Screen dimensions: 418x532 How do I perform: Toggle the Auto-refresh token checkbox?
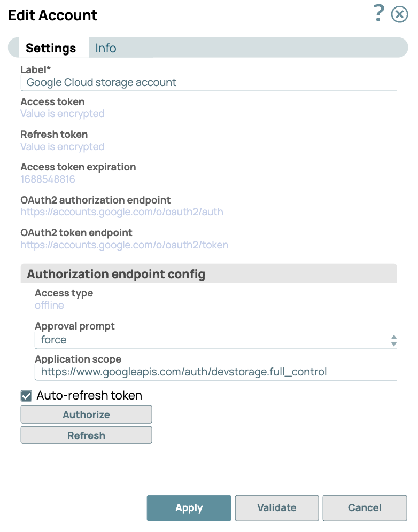(x=26, y=396)
